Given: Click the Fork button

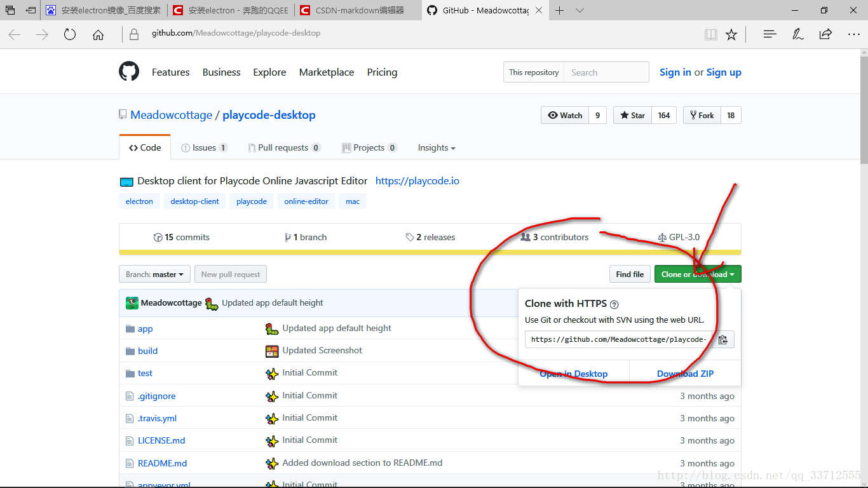Looking at the screenshot, I should coord(702,115).
